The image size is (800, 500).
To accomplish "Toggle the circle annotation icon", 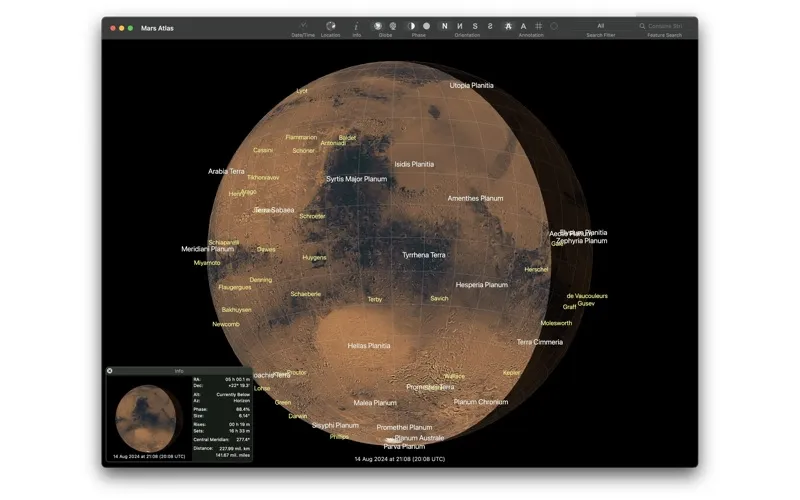I will tap(554, 26).
